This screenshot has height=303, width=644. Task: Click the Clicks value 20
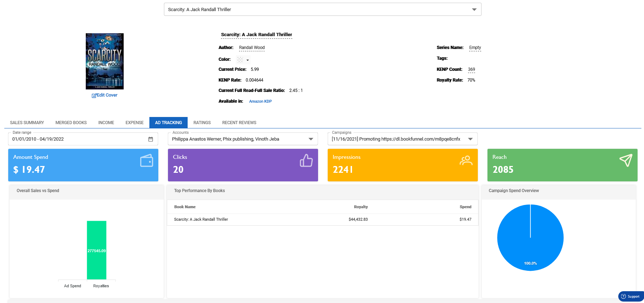click(x=178, y=170)
